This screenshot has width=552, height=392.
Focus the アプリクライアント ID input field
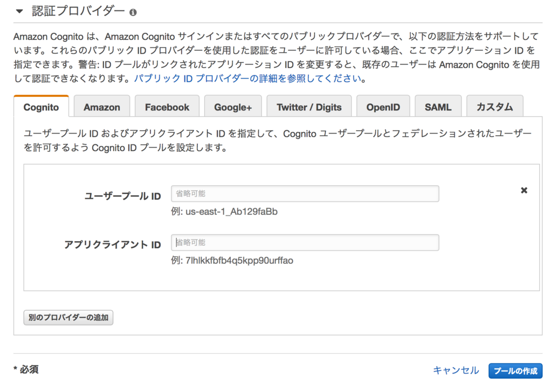point(305,243)
